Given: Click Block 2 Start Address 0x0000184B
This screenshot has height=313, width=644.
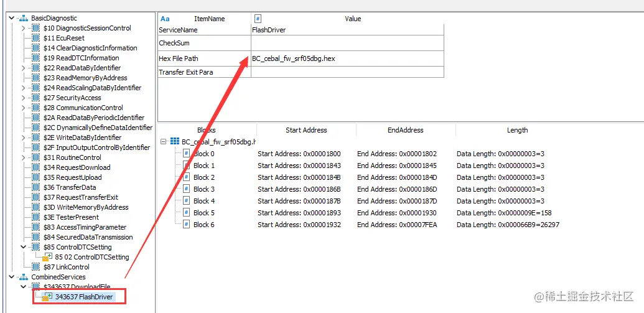Looking at the screenshot, I should tap(299, 177).
